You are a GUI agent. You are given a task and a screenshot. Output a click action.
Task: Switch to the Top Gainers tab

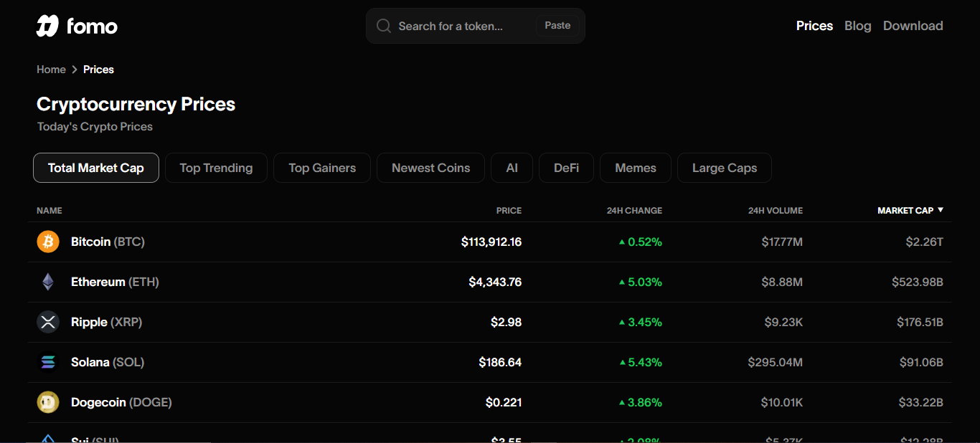(x=322, y=168)
